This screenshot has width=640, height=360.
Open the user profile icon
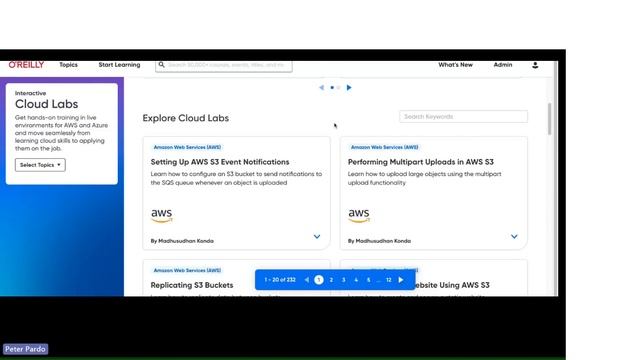(535, 65)
